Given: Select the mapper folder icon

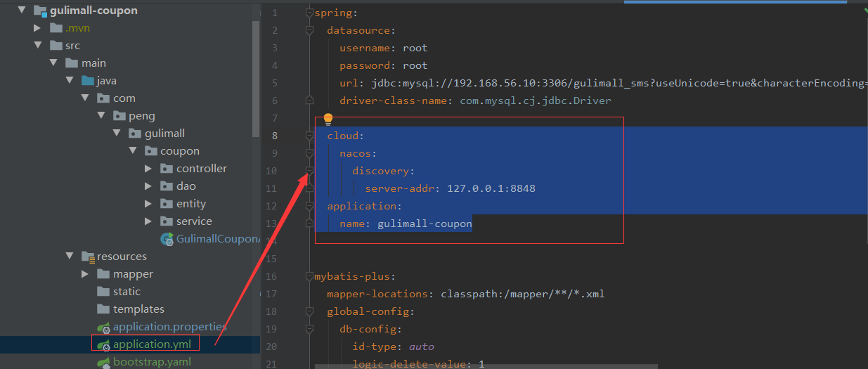Looking at the screenshot, I should point(103,274).
